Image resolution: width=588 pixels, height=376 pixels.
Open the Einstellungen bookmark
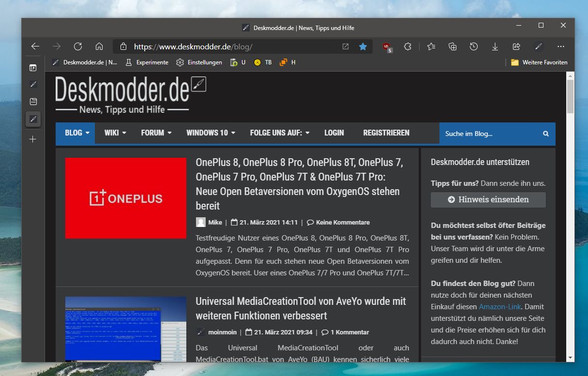tap(199, 62)
